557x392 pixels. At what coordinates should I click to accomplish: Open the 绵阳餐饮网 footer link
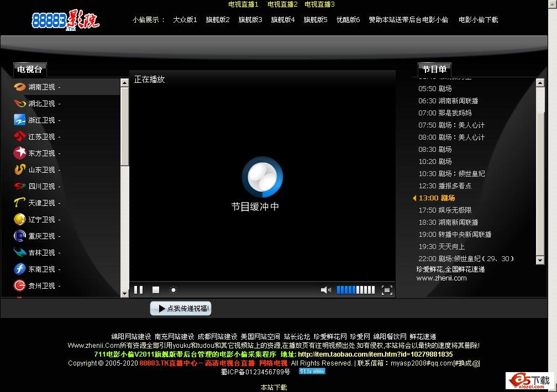[390, 336]
